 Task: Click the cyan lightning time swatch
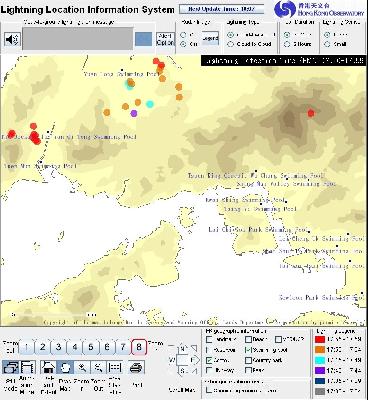320,360
